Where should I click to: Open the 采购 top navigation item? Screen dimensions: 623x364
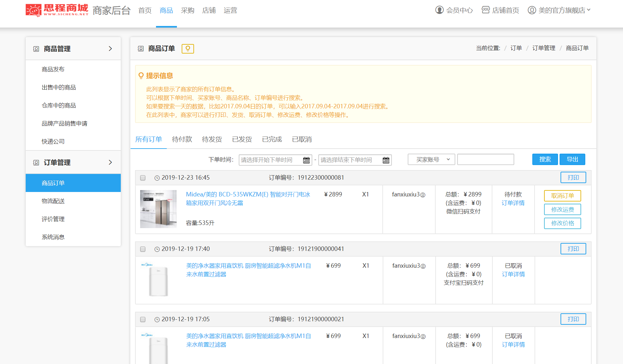(187, 10)
